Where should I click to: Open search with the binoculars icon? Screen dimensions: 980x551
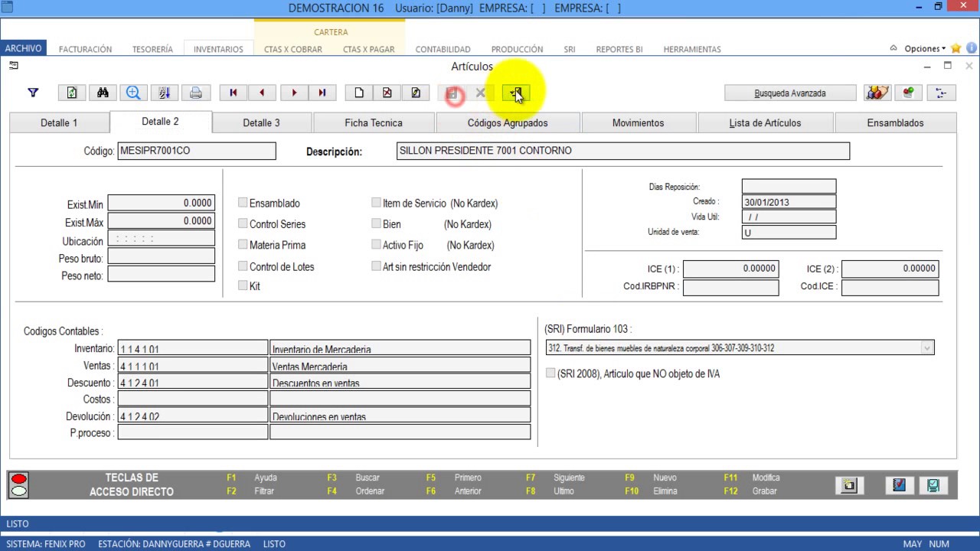pyautogui.click(x=103, y=93)
